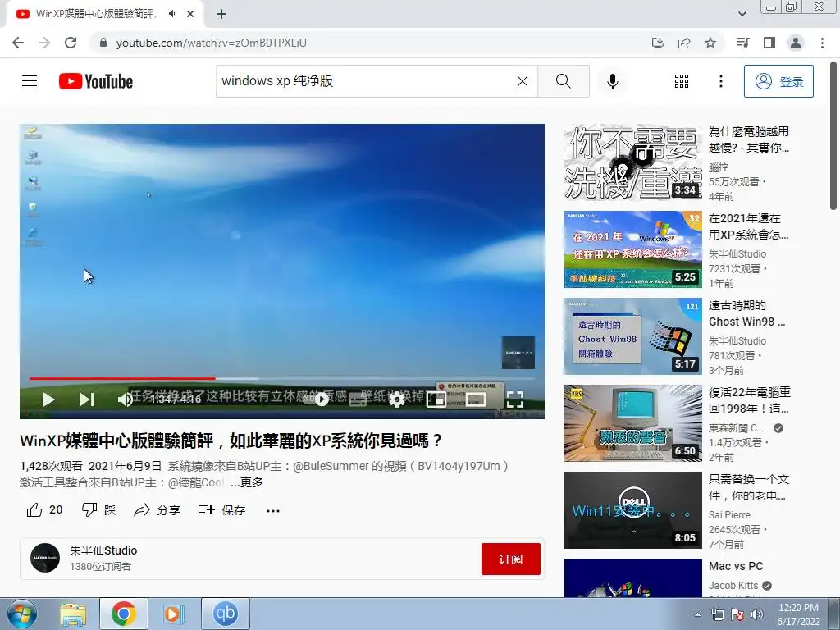Open qBittorrent from taskbar
Image resolution: width=840 pixels, height=630 pixels.
point(225,614)
